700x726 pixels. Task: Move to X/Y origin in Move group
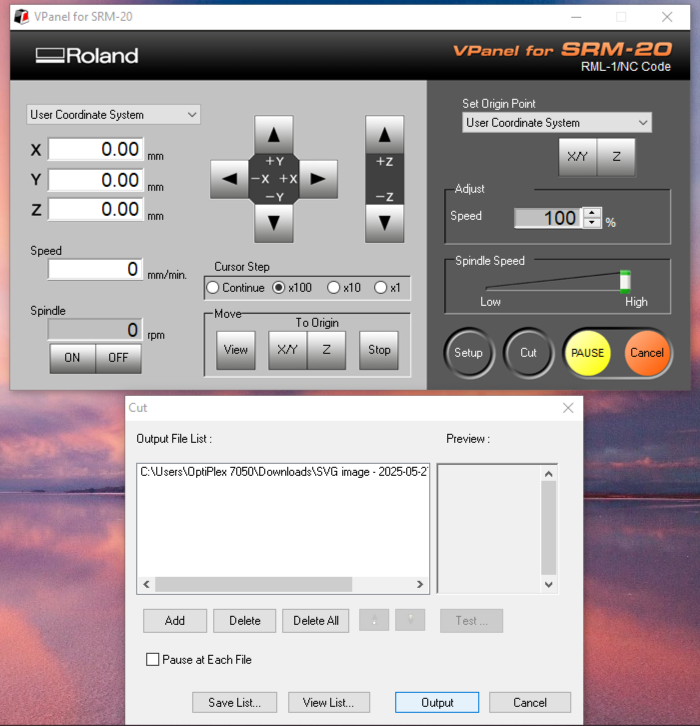click(x=288, y=350)
